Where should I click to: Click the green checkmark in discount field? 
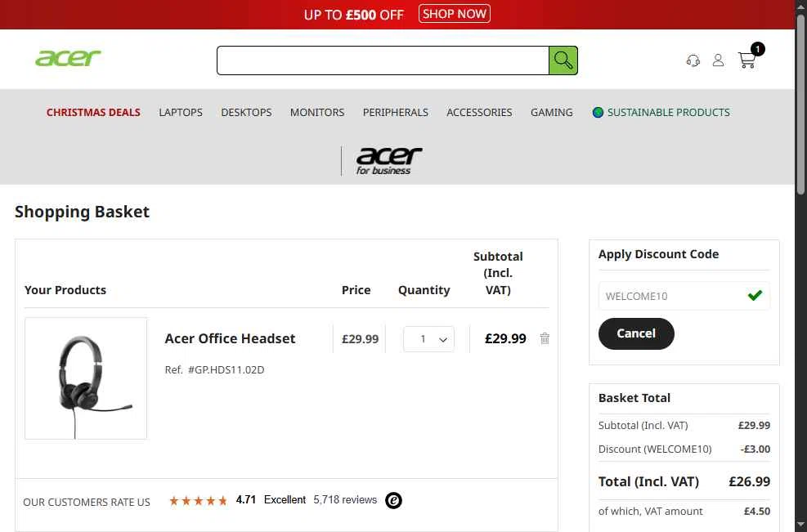point(755,295)
